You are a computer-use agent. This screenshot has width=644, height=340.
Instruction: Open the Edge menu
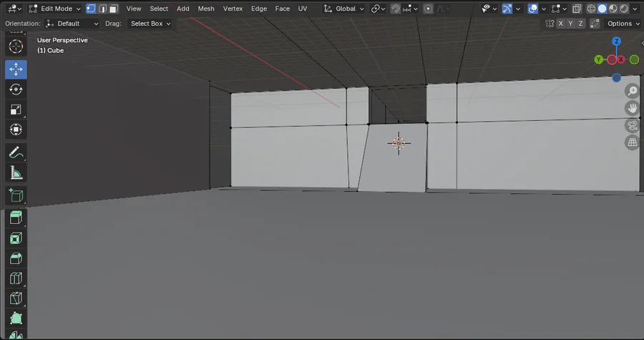[259, 9]
